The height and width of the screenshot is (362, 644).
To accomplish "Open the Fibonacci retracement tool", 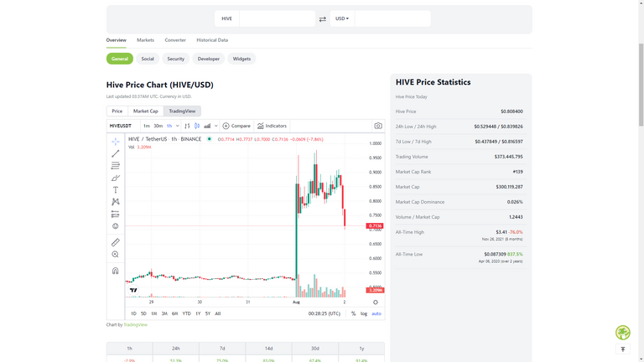I will point(116,165).
